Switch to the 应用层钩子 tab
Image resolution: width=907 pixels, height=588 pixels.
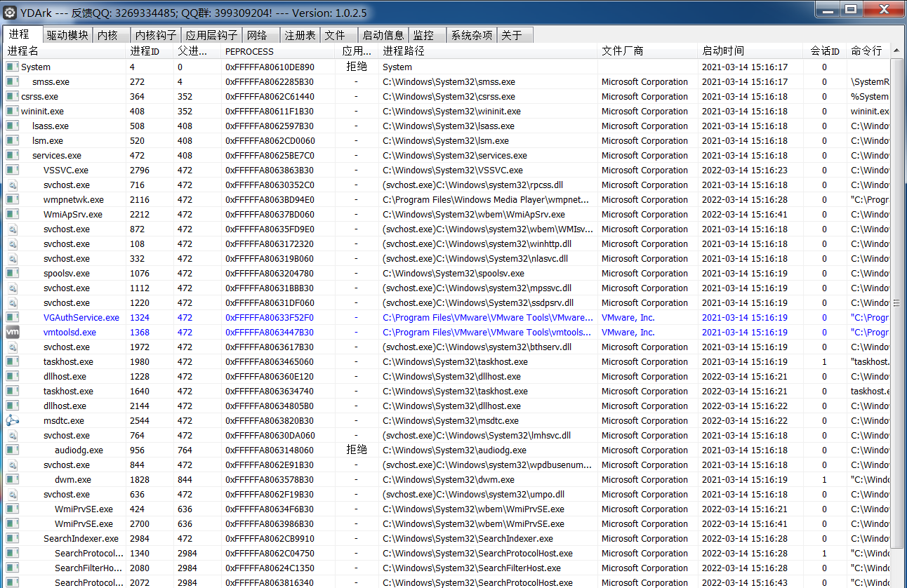pos(211,35)
